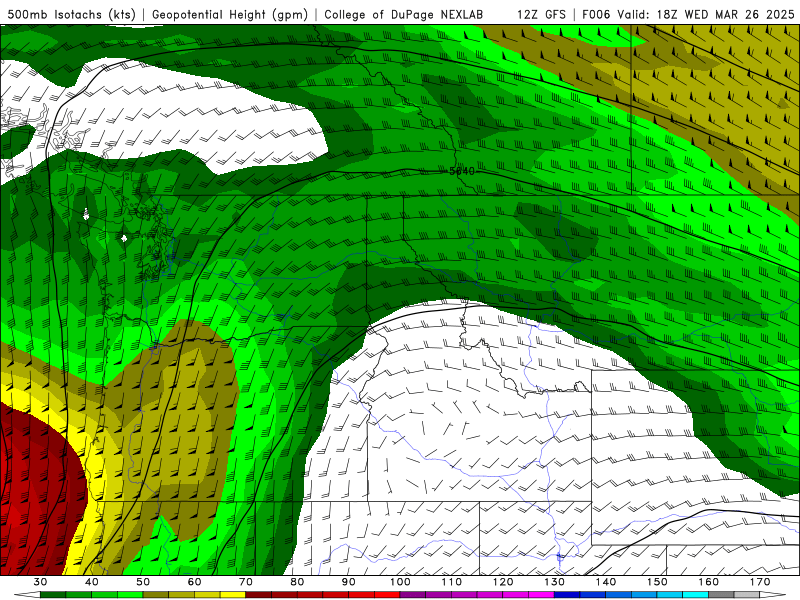
Task: Click the '170' color bar label
Action: pos(760,582)
